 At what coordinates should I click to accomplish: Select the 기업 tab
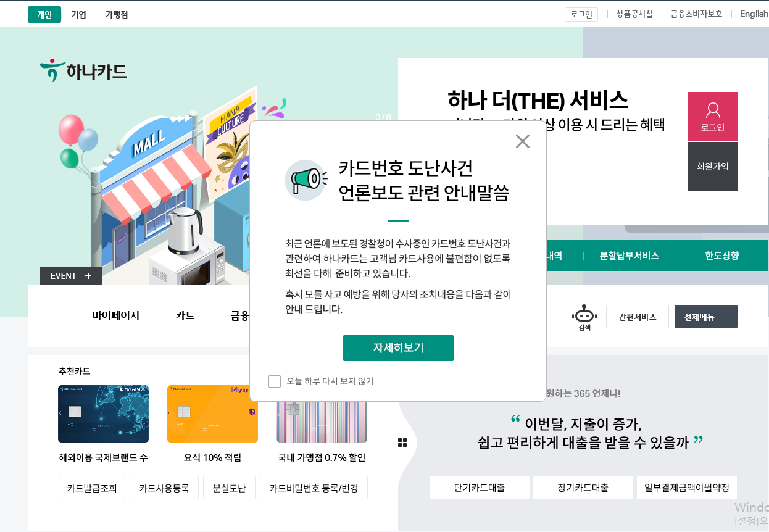click(79, 14)
